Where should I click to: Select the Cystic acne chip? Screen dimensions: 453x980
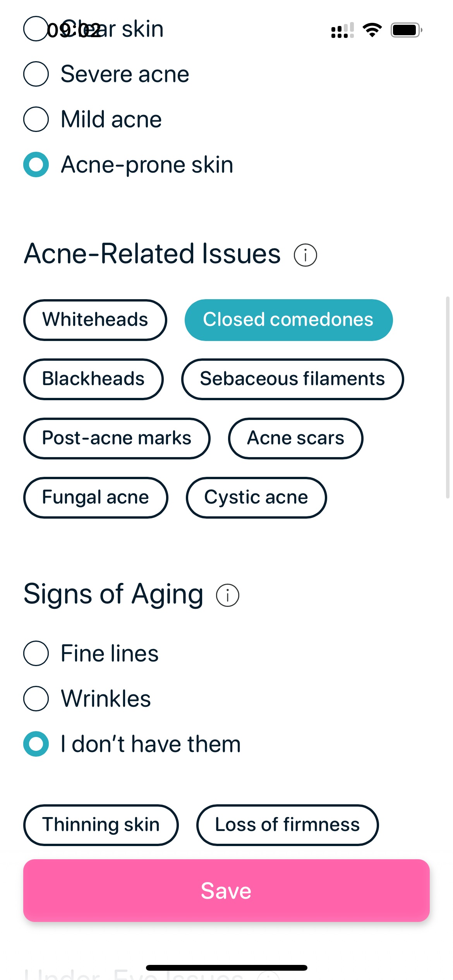coord(256,498)
